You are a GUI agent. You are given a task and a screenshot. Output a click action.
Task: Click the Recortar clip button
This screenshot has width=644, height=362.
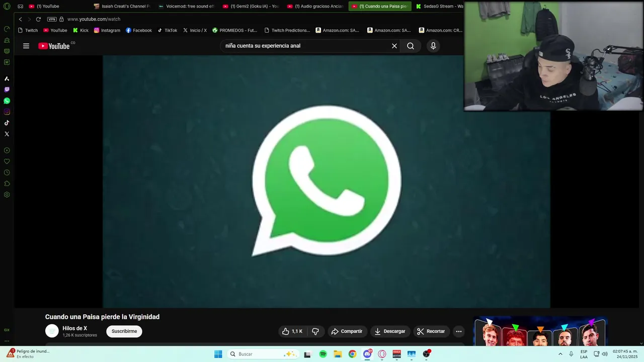click(431, 331)
